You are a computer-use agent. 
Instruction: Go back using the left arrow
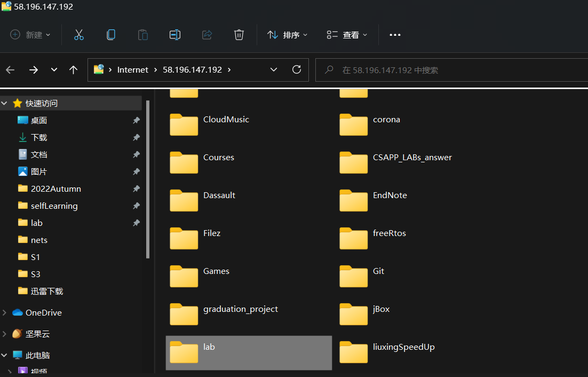click(10, 70)
